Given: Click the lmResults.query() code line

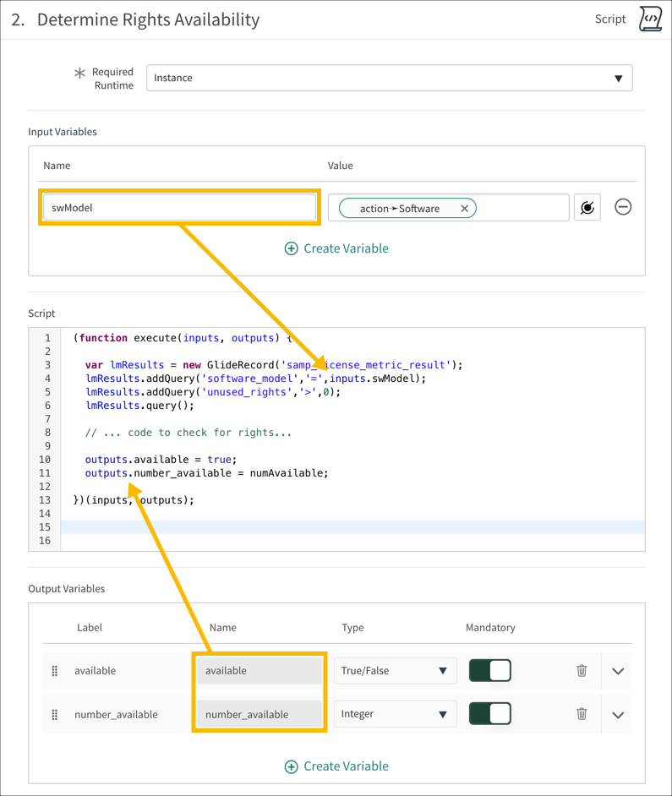Looking at the screenshot, I should tap(139, 406).
